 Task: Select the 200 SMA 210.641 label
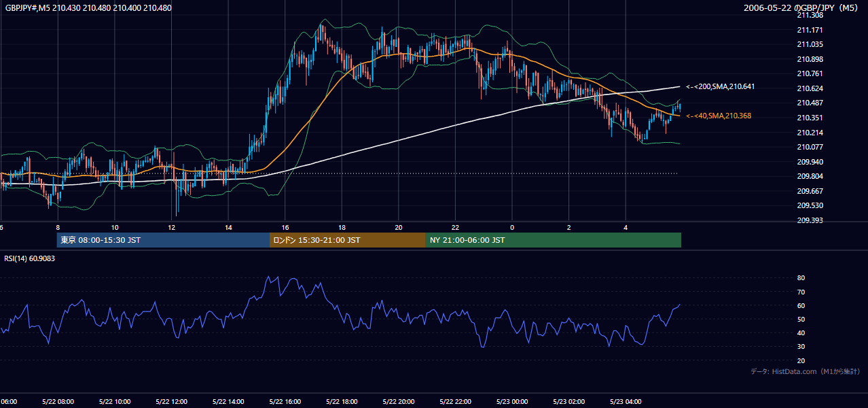(720, 87)
